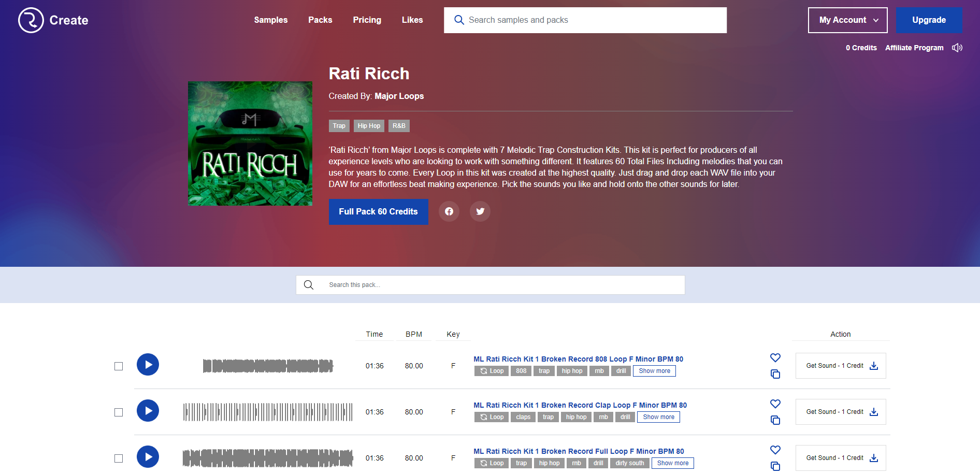Click the Create logo icon
The height and width of the screenshot is (474, 980).
[31, 20]
